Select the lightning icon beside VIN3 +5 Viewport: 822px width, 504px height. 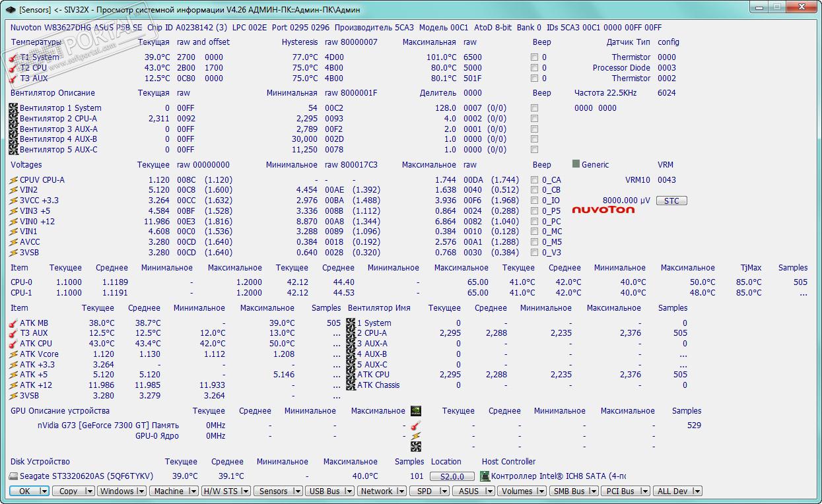pyautogui.click(x=14, y=211)
